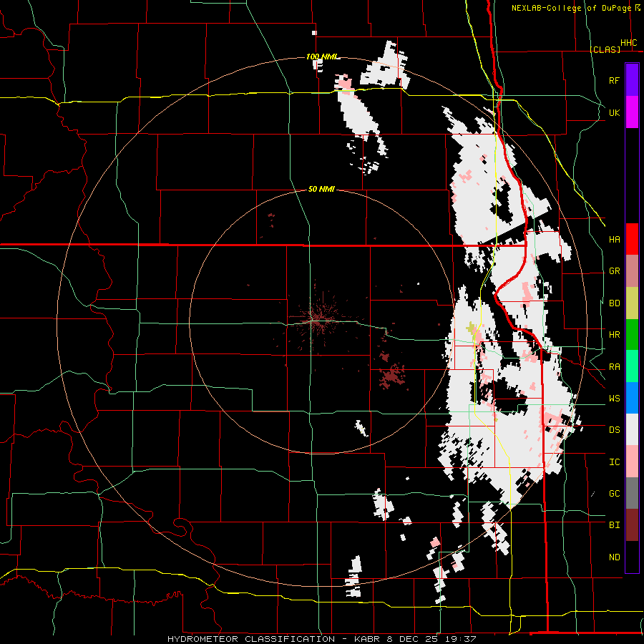
Task: Click the 'UK' legend label
Action: [x=614, y=112]
